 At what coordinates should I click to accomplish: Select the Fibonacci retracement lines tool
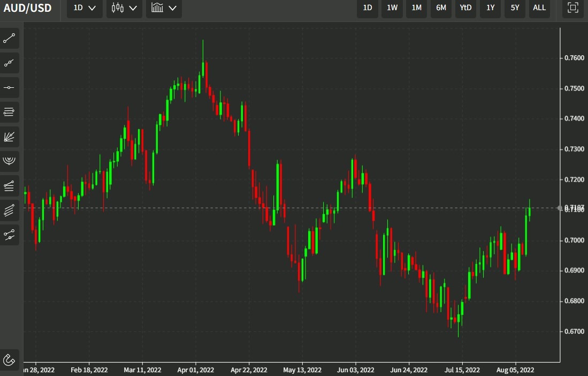click(x=9, y=112)
